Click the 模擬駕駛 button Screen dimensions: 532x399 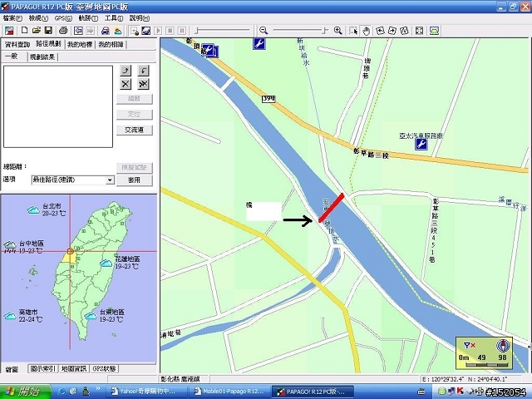point(135,168)
